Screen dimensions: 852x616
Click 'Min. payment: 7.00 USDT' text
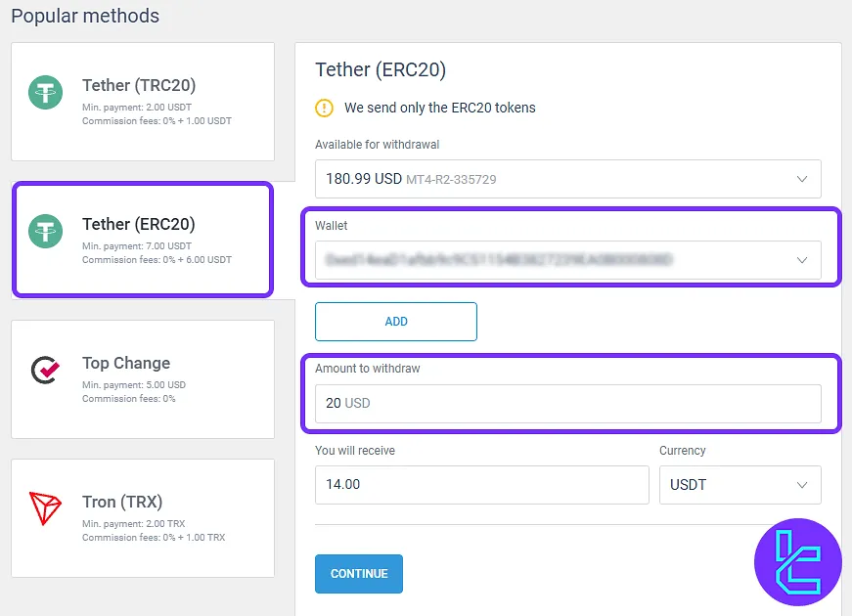coord(137,246)
